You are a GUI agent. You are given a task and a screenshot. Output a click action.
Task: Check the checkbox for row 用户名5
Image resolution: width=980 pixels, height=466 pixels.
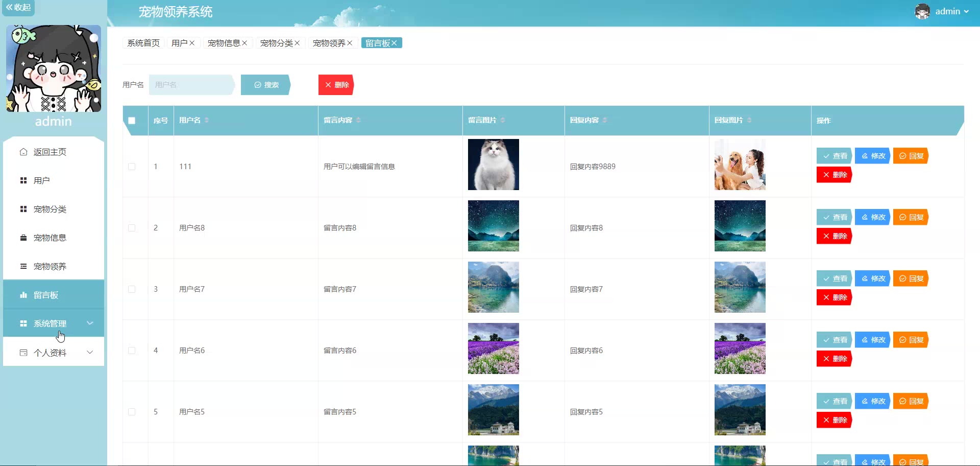pyautogui.click(x=132, y=412)
